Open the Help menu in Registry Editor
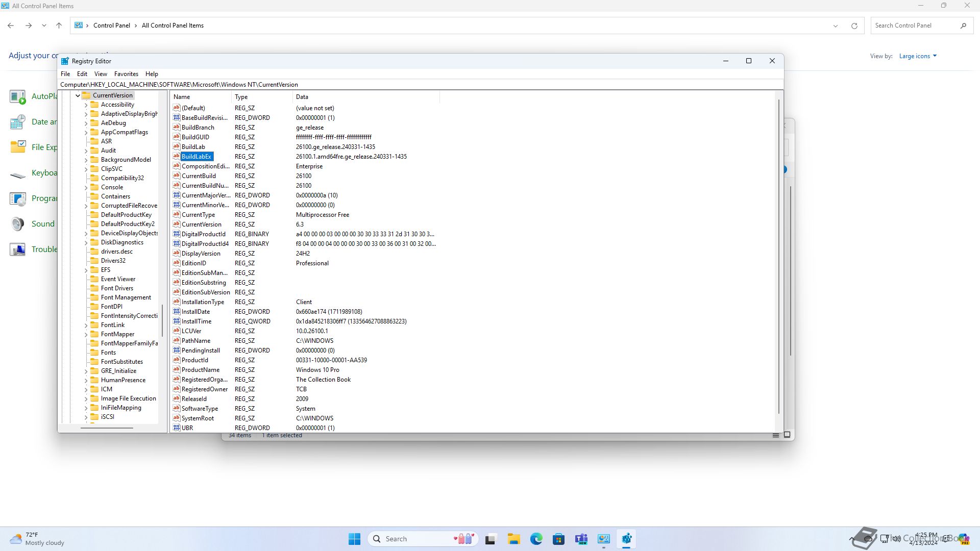Viewport: 980px width, 551px height. click(x=152, y=74)
